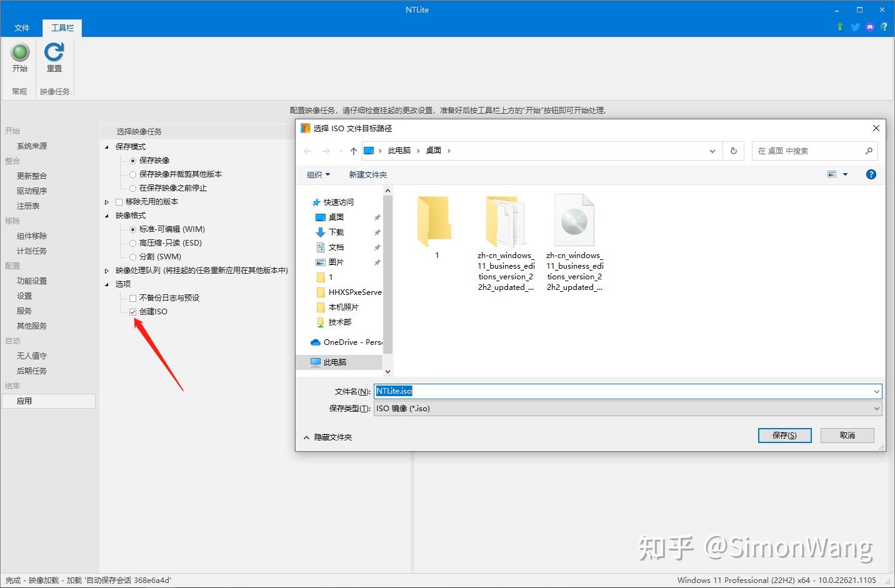
Task: Click the back navigation arrow in dialog
Action: tap(307, 150)
